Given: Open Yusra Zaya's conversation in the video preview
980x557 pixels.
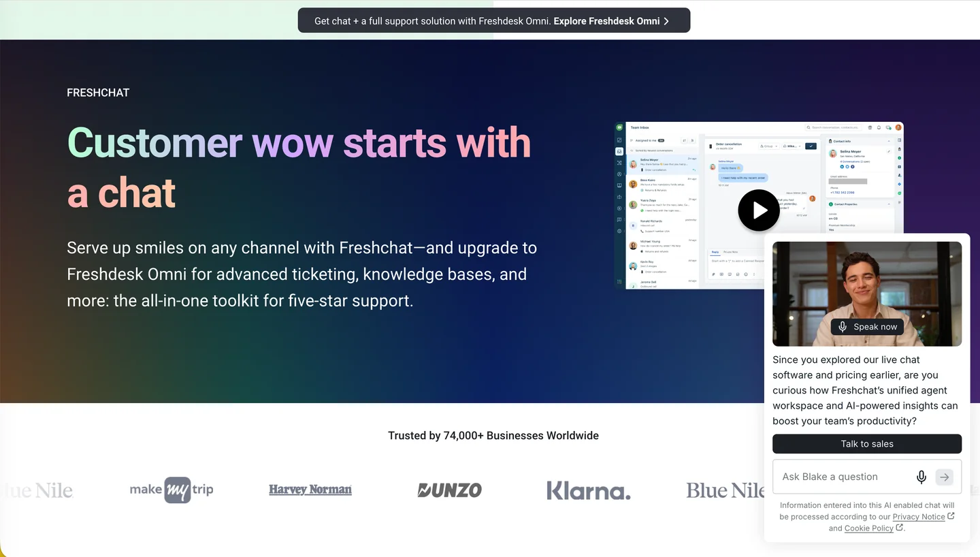Looking at the screenshot, I should click(662, 205).
